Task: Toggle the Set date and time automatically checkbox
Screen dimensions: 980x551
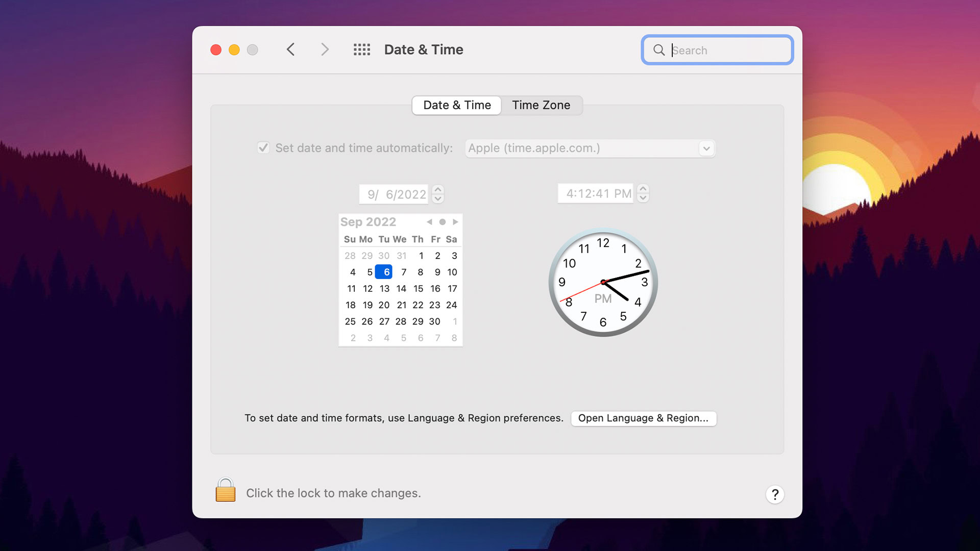Action: pyautogui.click(x=263, y=147)
